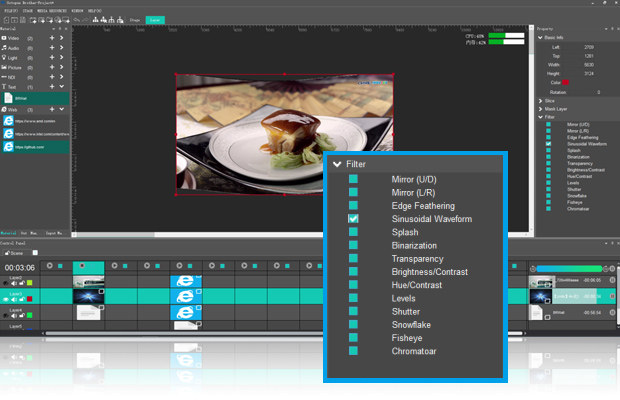Collapse the Filter section in Property panel
620x400 pixels.
pyautogui.click(x=541, y=117)
